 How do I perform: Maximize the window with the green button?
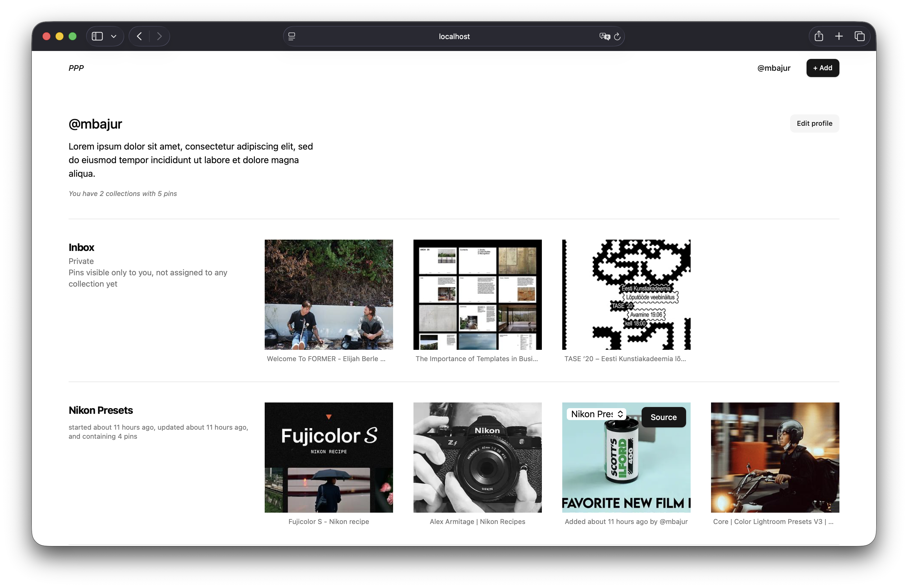[x=73, y=36]
